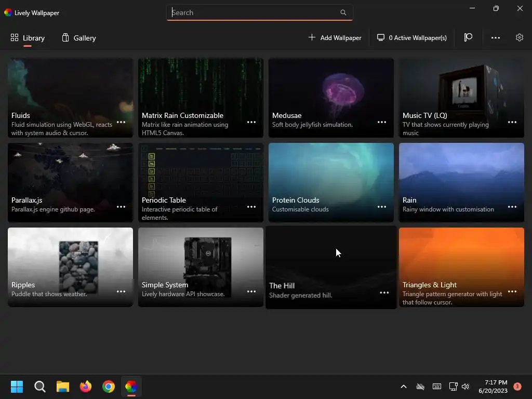Select the Fluids wallpaper thumbnail
The height and width of the screenshot is (399, 532).
tap(70, 98)
